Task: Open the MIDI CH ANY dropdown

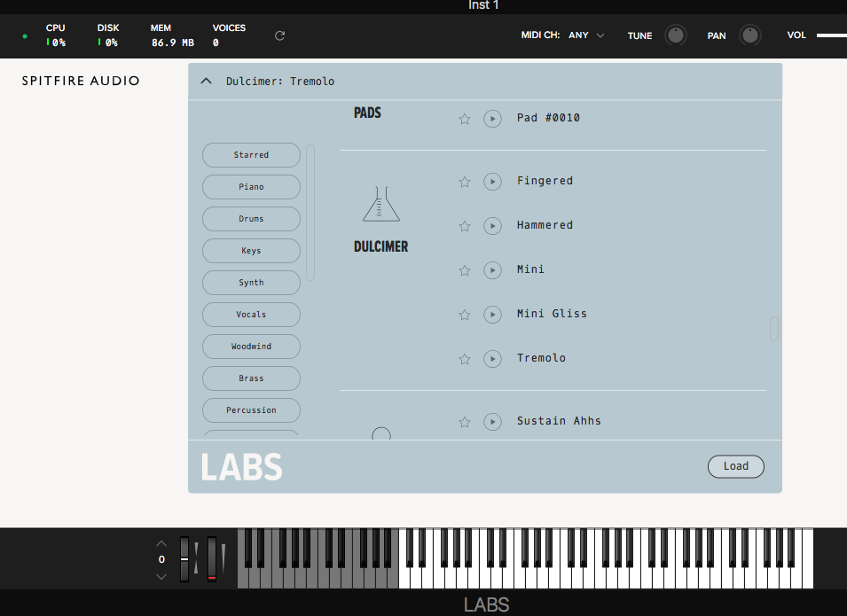Action: (x=586, y=35)
